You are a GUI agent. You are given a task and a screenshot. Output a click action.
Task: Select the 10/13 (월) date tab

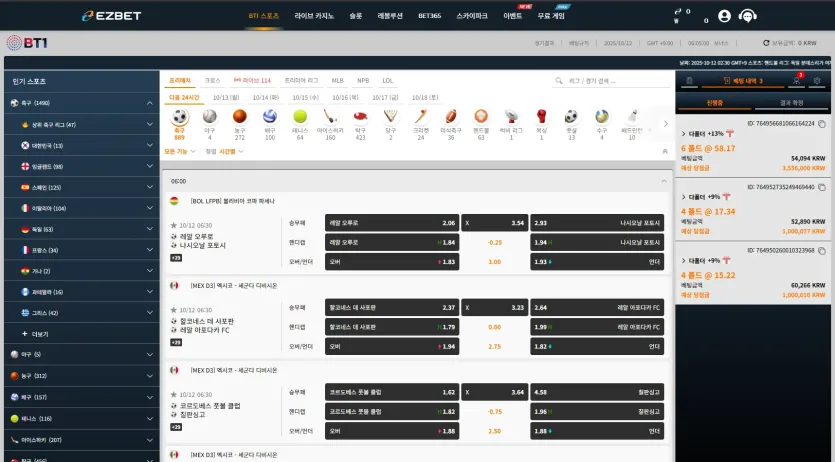pos(226,98)
